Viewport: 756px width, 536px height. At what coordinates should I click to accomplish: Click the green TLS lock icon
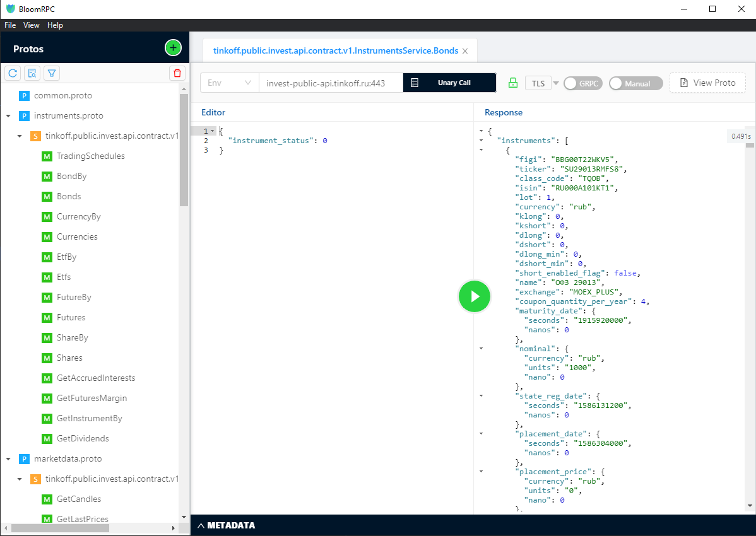512,83
